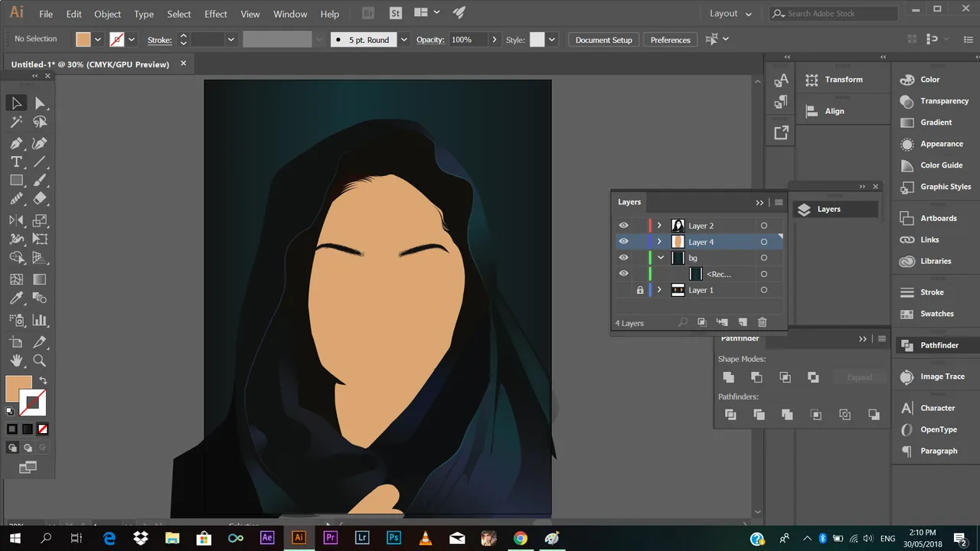Click the Unite shape mode icon
The height and width of the screenshot is (551, 980).
728,377
